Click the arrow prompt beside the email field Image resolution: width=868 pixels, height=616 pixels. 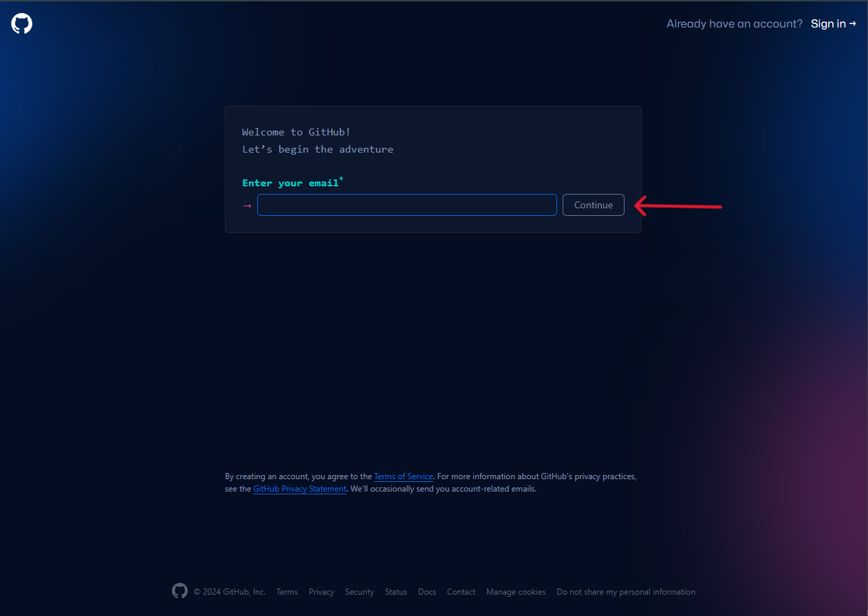point(247,205)
